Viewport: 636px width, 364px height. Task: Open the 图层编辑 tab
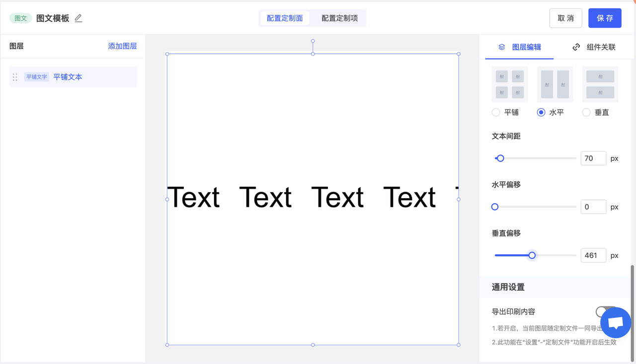pyautogui.click(x=519, y=47)
